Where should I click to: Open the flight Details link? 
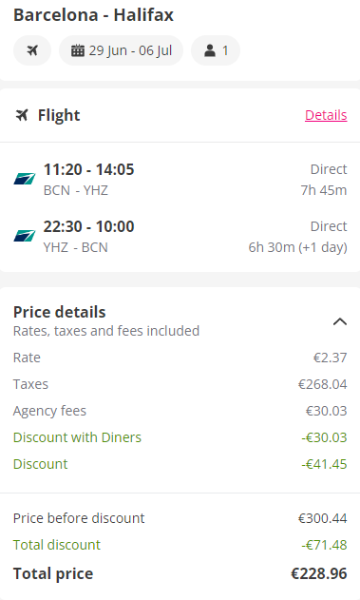pyautogui.click(x=326, y=115)
